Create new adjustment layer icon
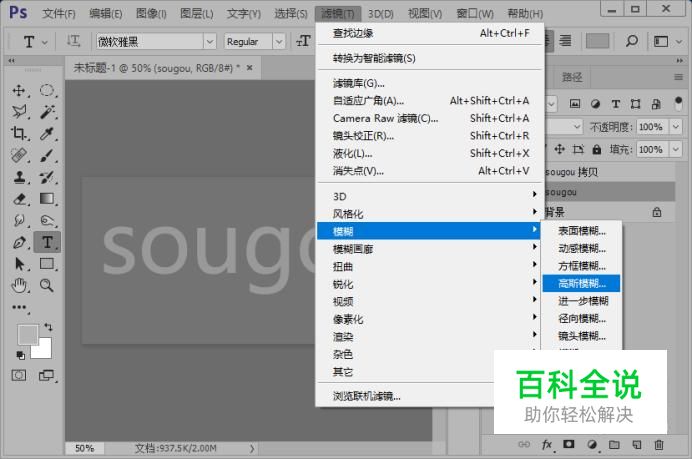The image size is (692, 459). click(x=592, y=444)
